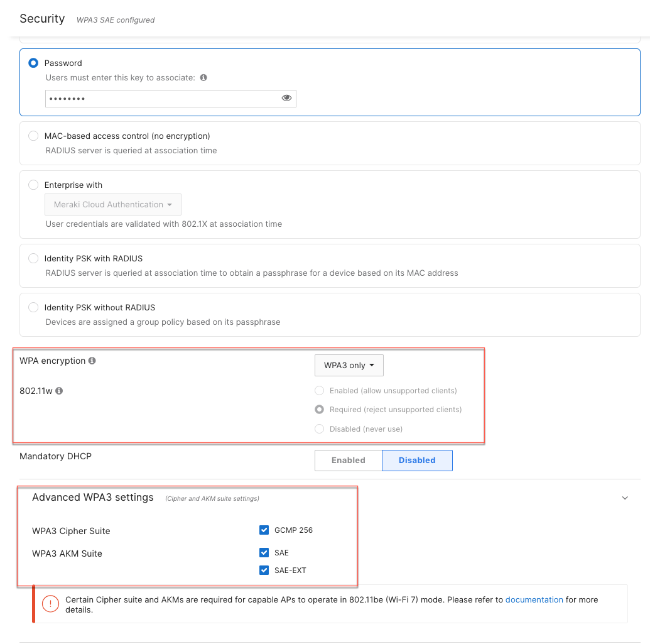
Task: Uncheck the GCMP 256 cipher suite
Action: (264, 530)
